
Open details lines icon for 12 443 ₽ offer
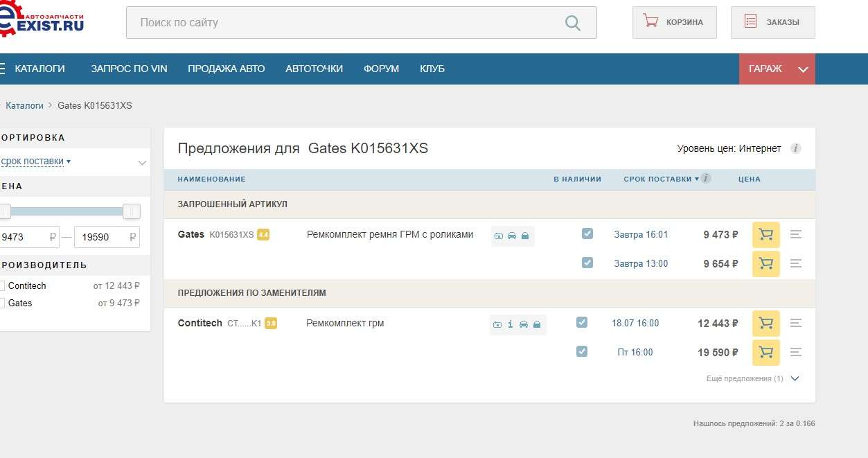796,324
